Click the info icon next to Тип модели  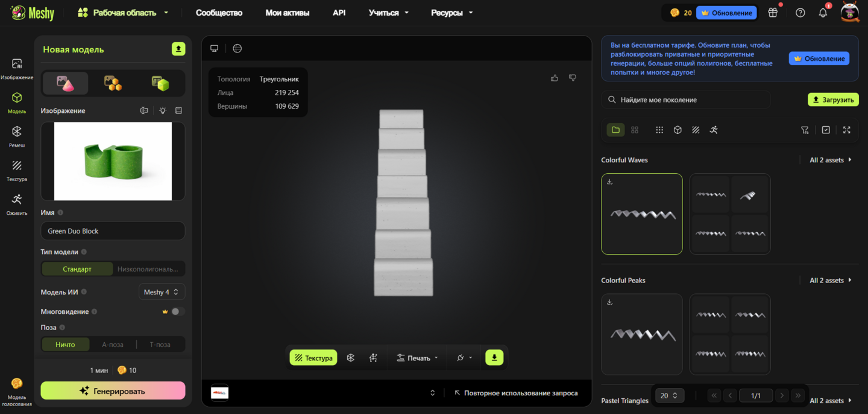[x=84, y=252]
